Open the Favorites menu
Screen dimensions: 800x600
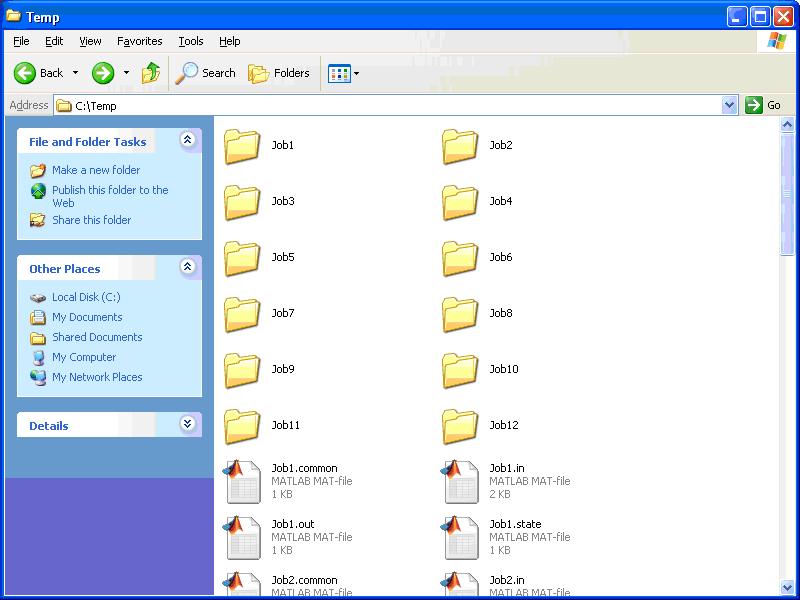pyautogui.click(x=139, y=41)
